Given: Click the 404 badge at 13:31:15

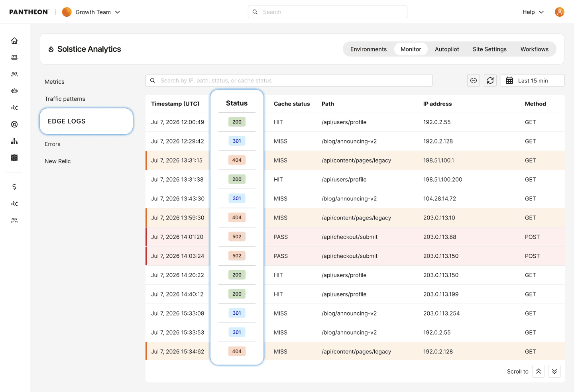Looking at the screenshot, I should 237,160.
